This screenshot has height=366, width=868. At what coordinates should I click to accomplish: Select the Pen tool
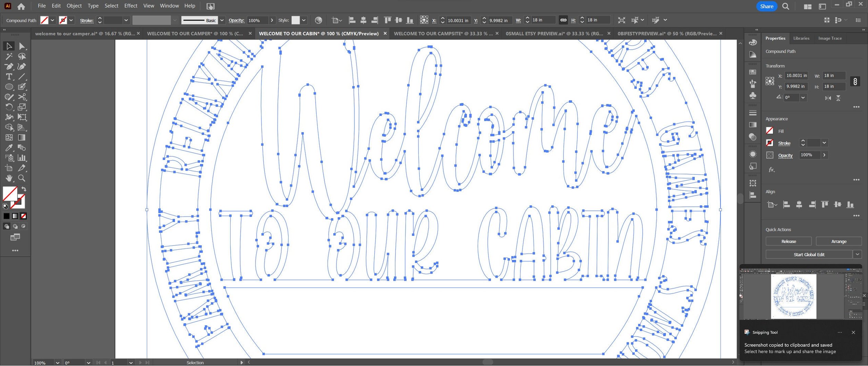tap(9, 66)
